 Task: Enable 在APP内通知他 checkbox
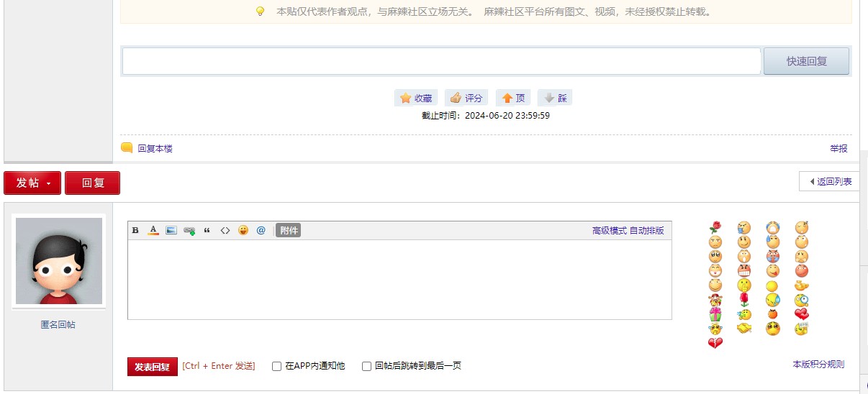(276, 366)
